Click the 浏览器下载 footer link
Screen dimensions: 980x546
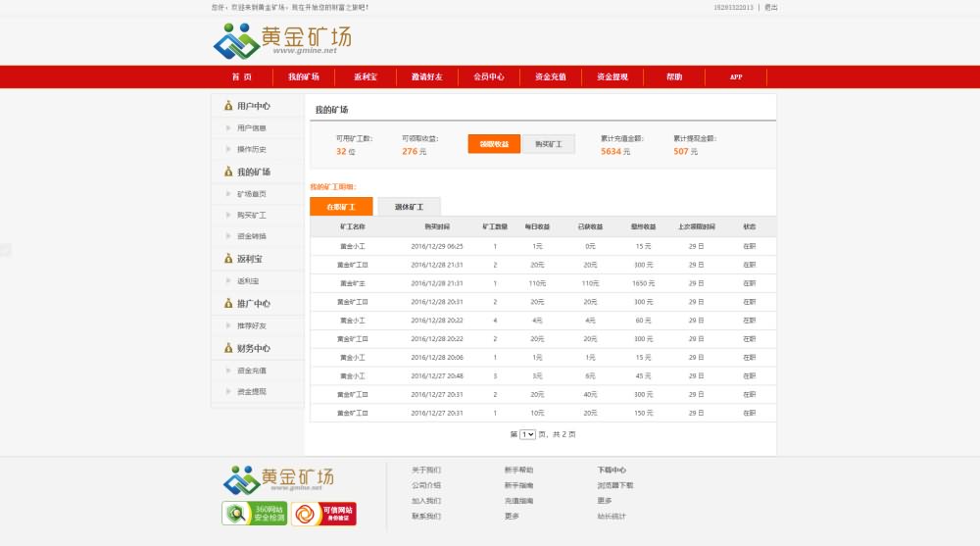click(615, 485)
